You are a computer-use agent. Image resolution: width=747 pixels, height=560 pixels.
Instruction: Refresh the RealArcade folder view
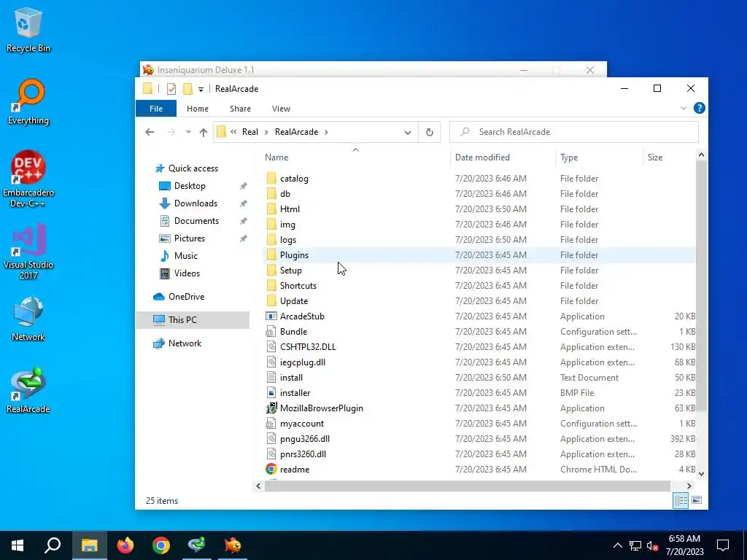(x=429, y=132)
